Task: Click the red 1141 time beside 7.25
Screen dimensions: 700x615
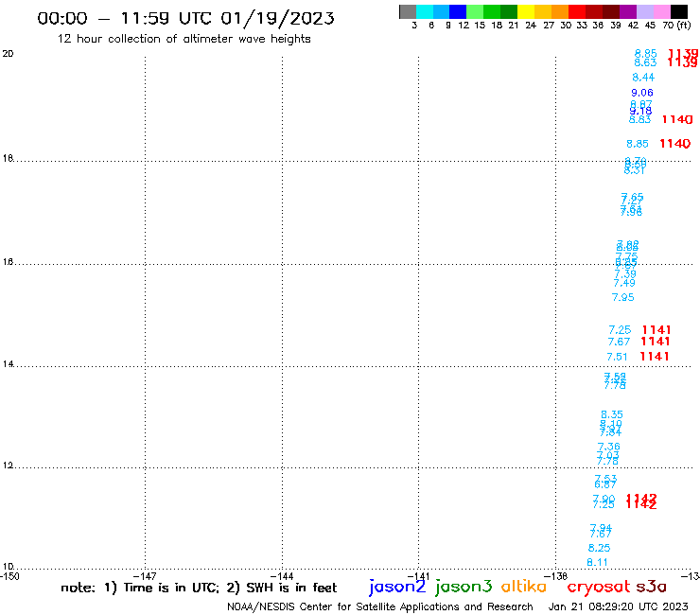Action: 656,329
